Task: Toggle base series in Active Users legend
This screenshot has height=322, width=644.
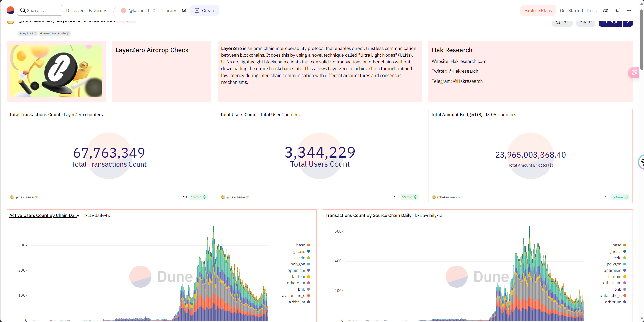Action: tap(303, 245)
